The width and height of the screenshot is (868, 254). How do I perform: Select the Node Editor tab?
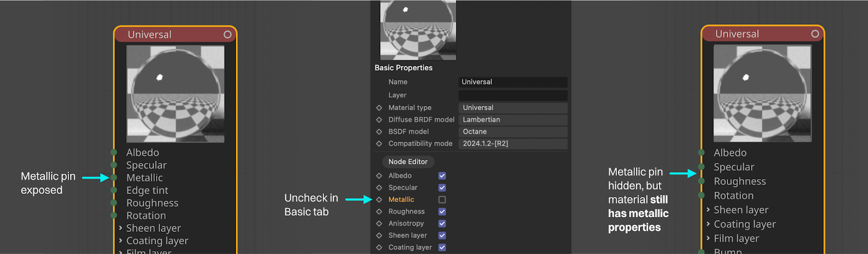click(x=408, y=162)
